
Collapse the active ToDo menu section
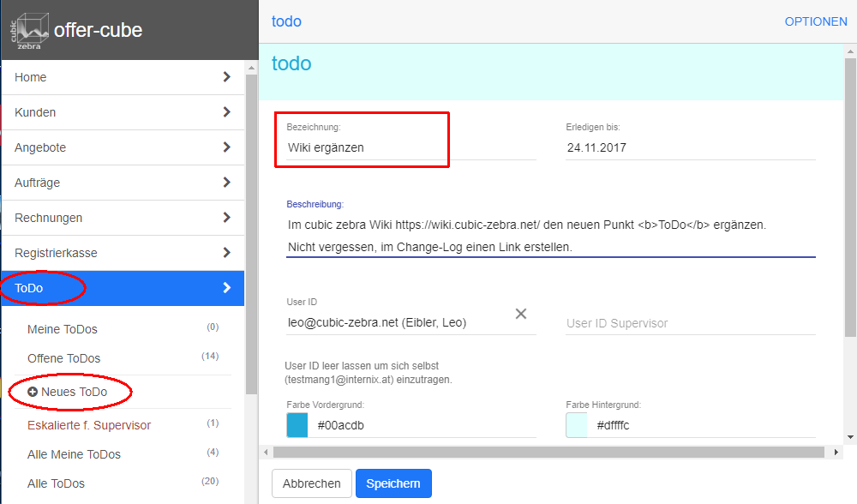pyautogui.click(x=226, y=288)
